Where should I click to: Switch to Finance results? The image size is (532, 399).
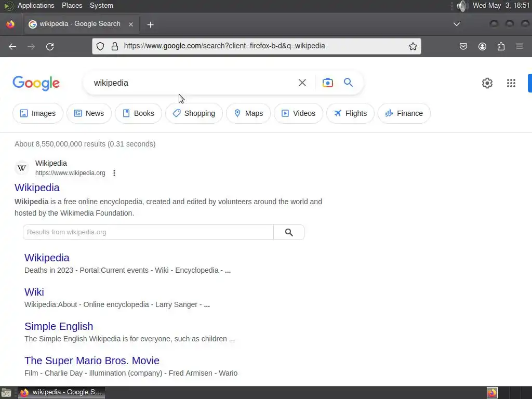point(404,113)
